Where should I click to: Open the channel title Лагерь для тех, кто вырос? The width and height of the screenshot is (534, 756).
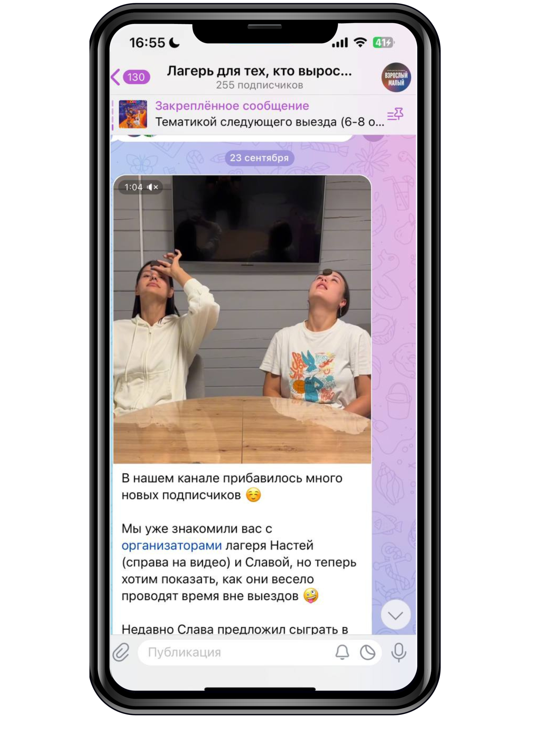click(259, 71)
